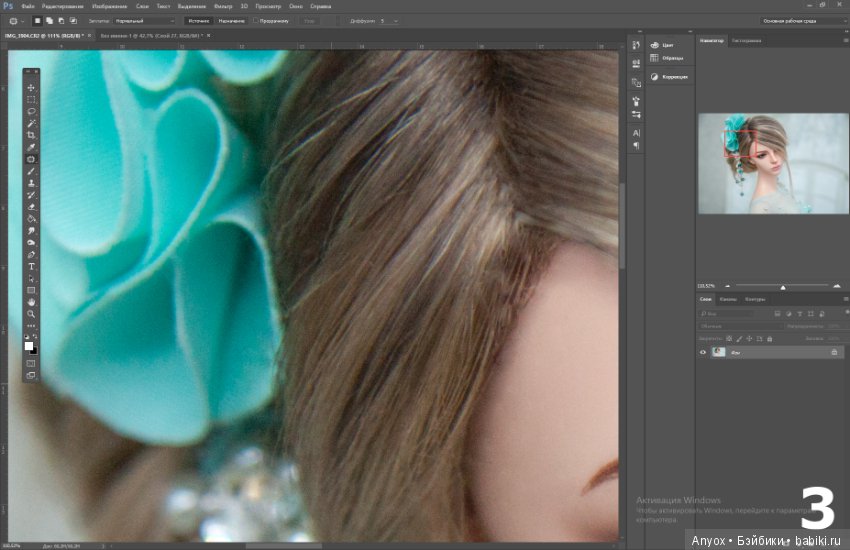Select the Eraser tool

[31, 207]
